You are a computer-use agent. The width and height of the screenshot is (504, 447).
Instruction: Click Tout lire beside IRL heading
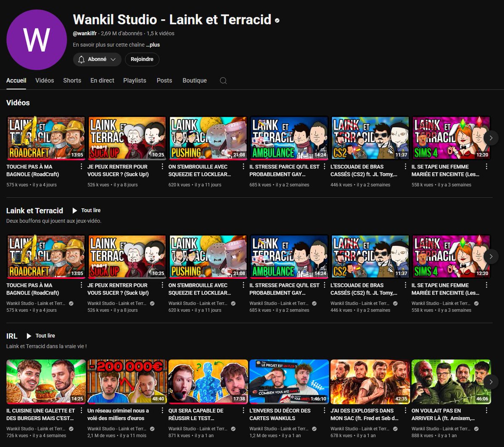pyautogui.click(x=41, y=336)
